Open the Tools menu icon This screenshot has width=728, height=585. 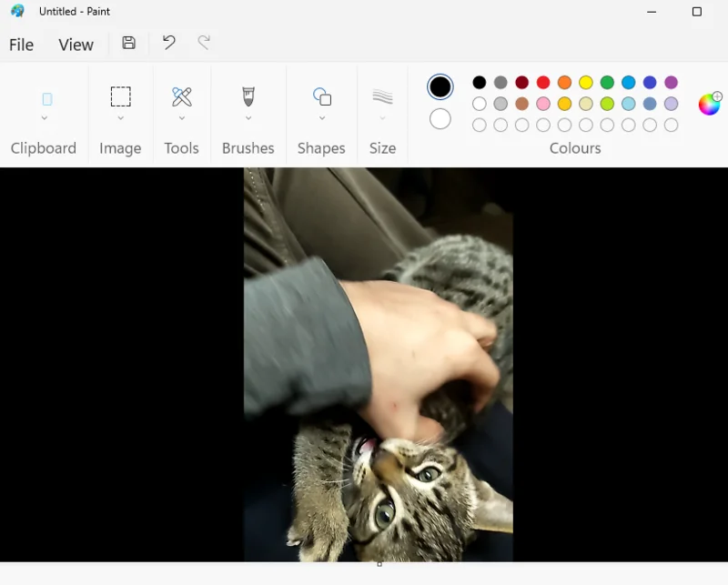(181, 96)
